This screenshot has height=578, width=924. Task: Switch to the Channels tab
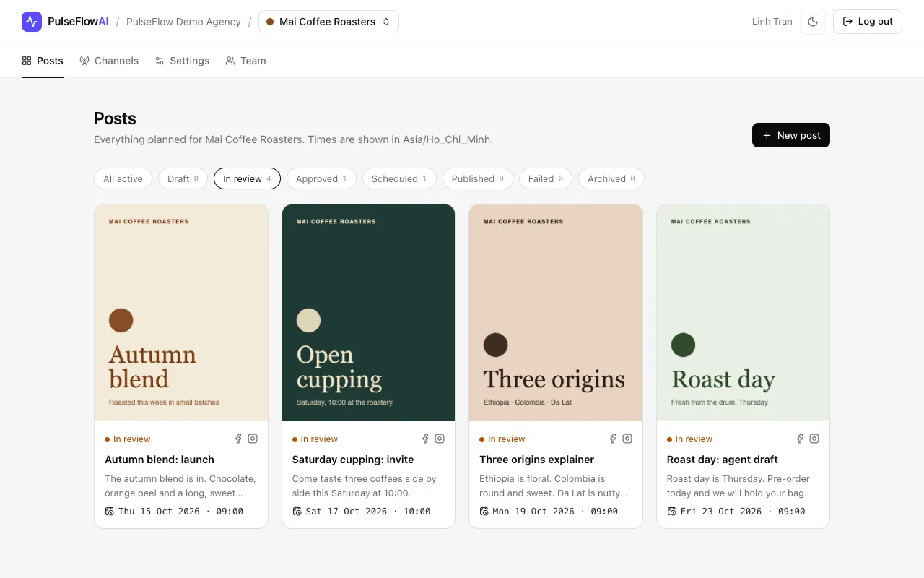[x=109, y=61]
